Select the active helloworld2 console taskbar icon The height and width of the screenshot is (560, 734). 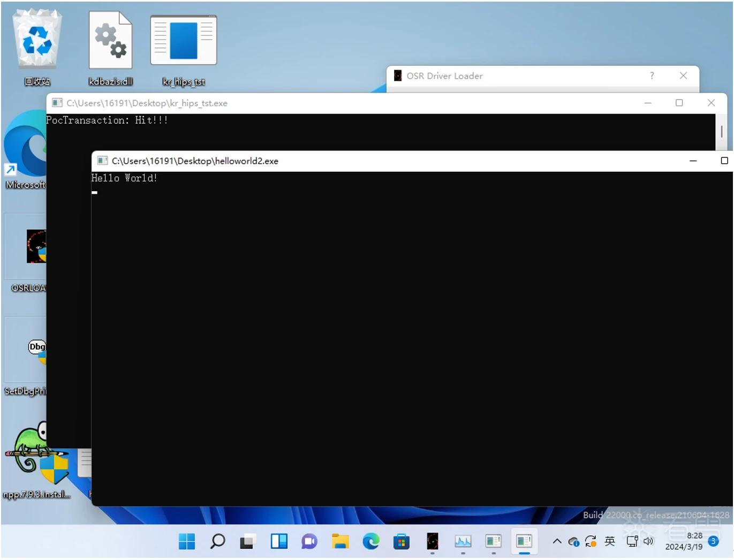pyautogui.click(x=524, y=542)
